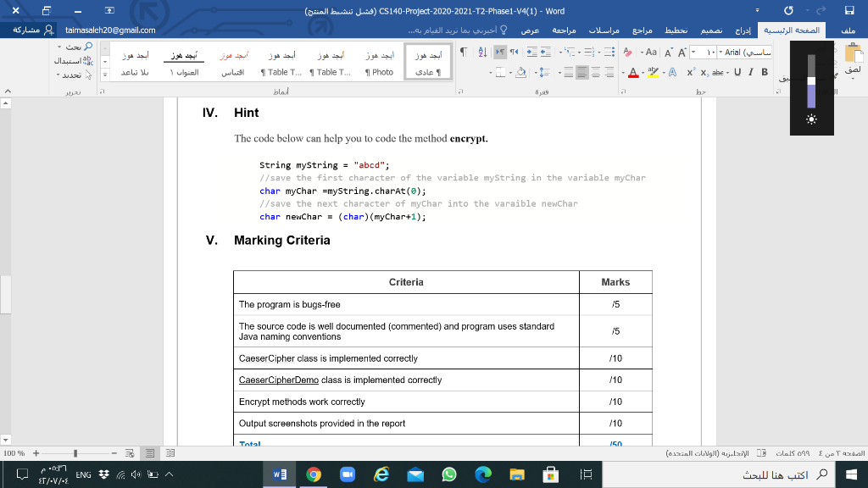Open the Arial font name dropdown

[721, 53]
